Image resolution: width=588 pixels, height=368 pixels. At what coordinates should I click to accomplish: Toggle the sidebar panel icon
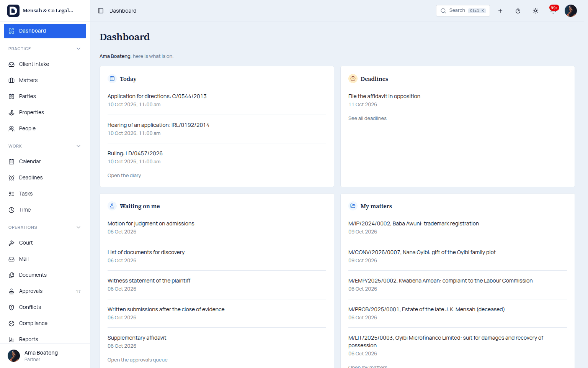(x=101, y=11)
